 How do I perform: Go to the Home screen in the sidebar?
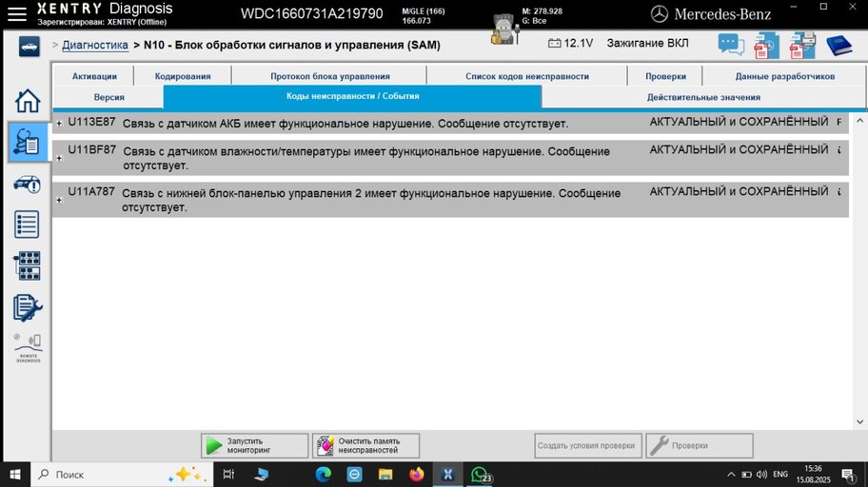[x=27, y=101]
